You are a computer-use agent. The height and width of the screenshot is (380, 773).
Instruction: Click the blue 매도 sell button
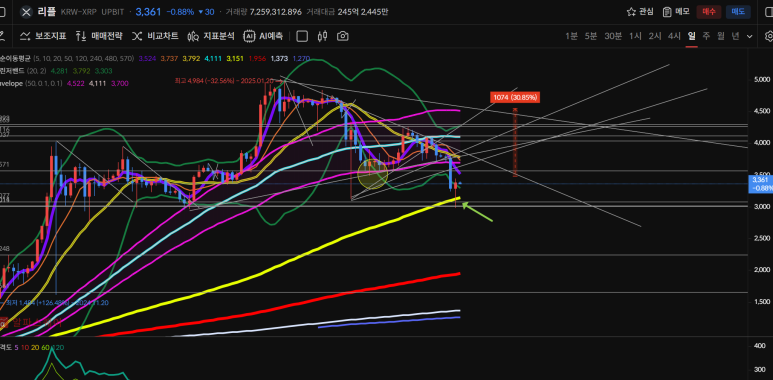pyautogui.click(x=738, y=12)
